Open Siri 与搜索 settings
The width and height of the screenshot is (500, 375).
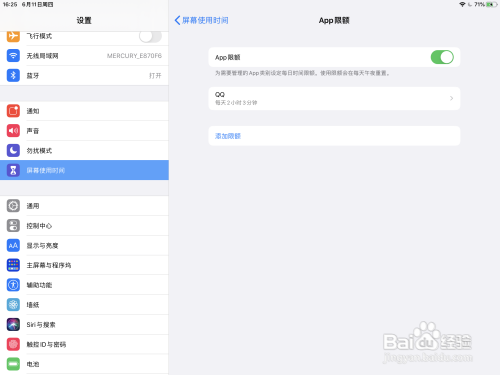click(x=84, y=324)
